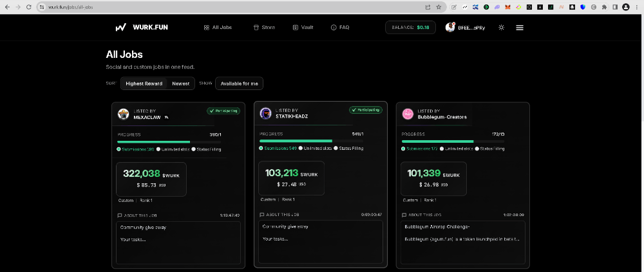This screenshot has width=644, height=272.
Task: Bookmark this page with star icon
Action: 439,7
